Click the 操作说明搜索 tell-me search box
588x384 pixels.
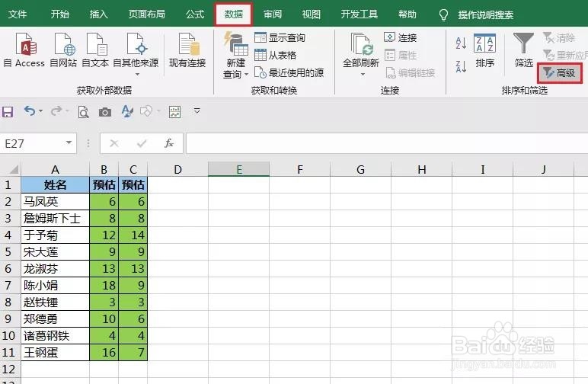(486, 15)
